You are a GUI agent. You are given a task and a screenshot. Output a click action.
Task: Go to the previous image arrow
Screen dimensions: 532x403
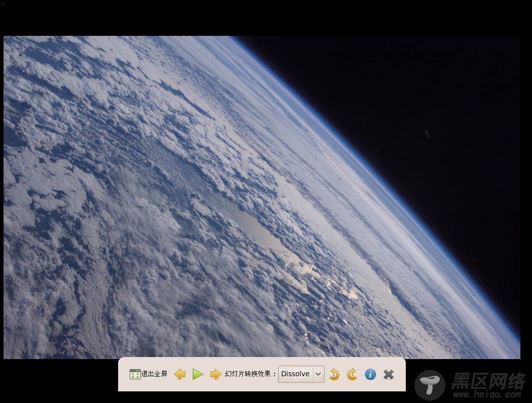click(180, 374)
